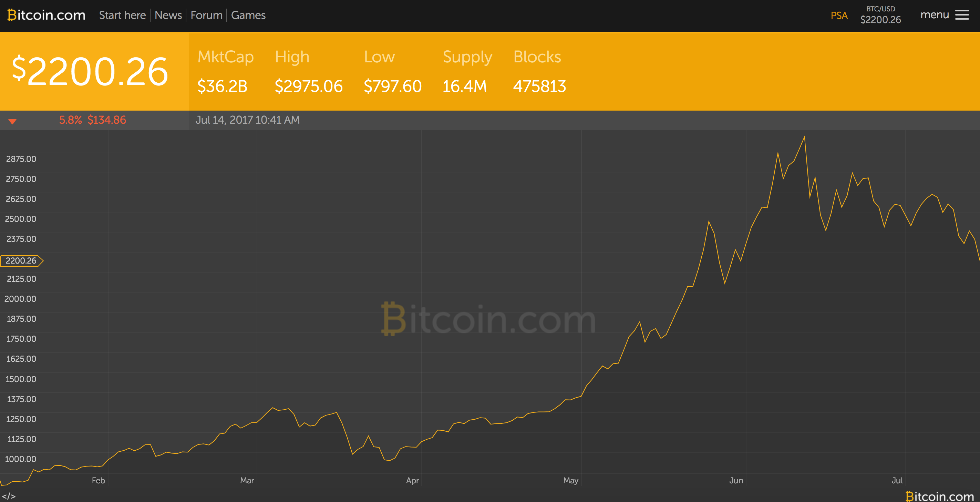The height and width of the screenshot is (502, 980).
Task: Click the PSA link
Action: coord(839,16)
